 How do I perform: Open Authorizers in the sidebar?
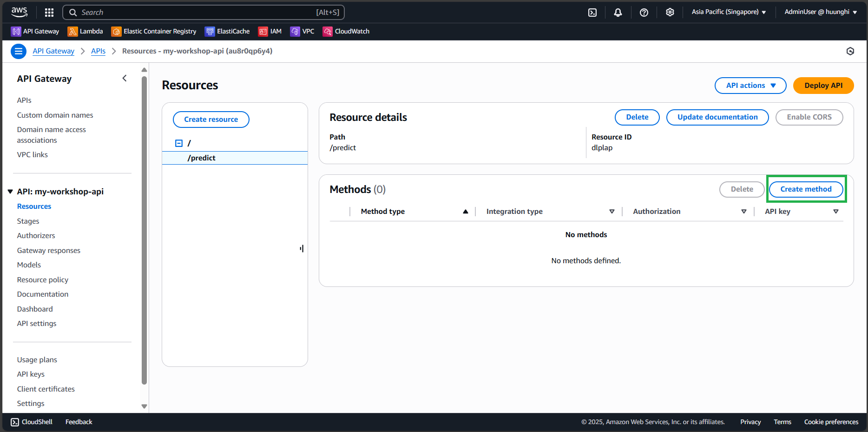36,236
